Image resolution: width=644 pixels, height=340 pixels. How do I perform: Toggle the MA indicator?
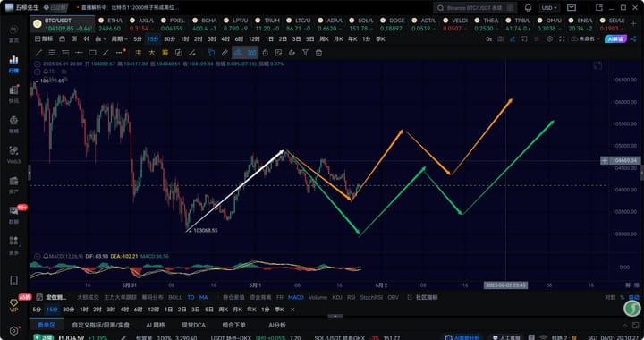(203, 297)
